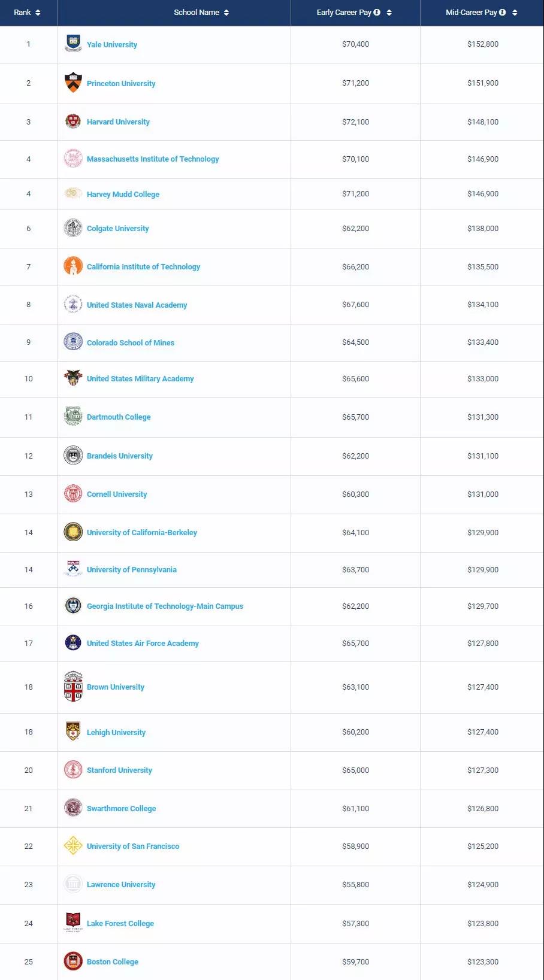Click the University of Pennsylvania logo
This screenshot has height=980, width=544.
[73, 569]
